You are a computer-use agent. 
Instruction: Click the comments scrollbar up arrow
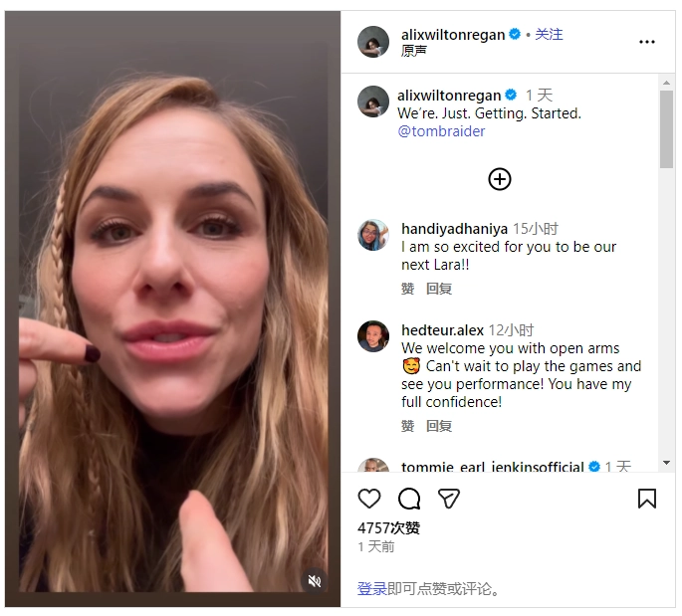[x=666, y=83]
